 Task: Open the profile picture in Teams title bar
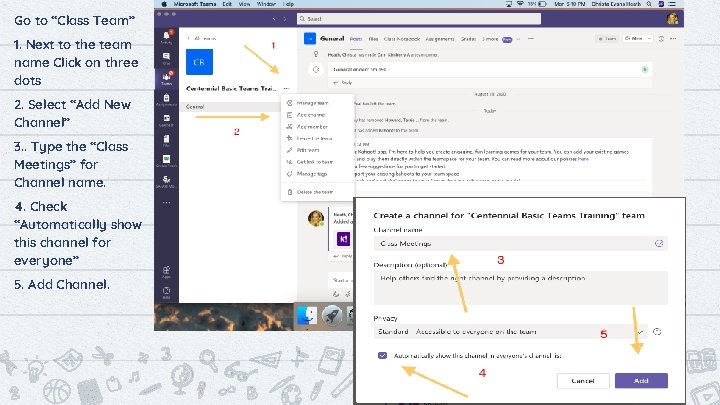[673, 18]
